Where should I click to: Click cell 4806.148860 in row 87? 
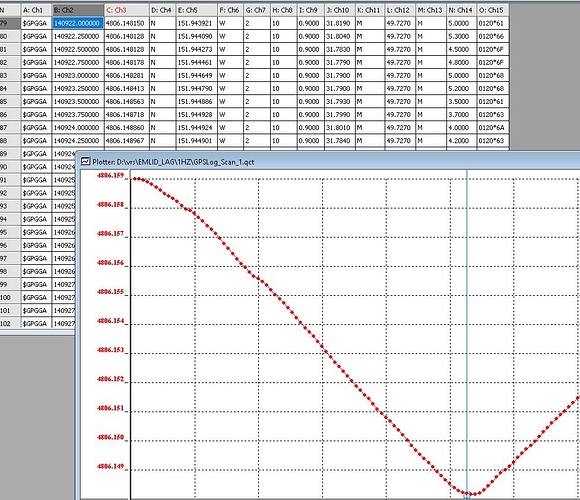tap(127, 128)
